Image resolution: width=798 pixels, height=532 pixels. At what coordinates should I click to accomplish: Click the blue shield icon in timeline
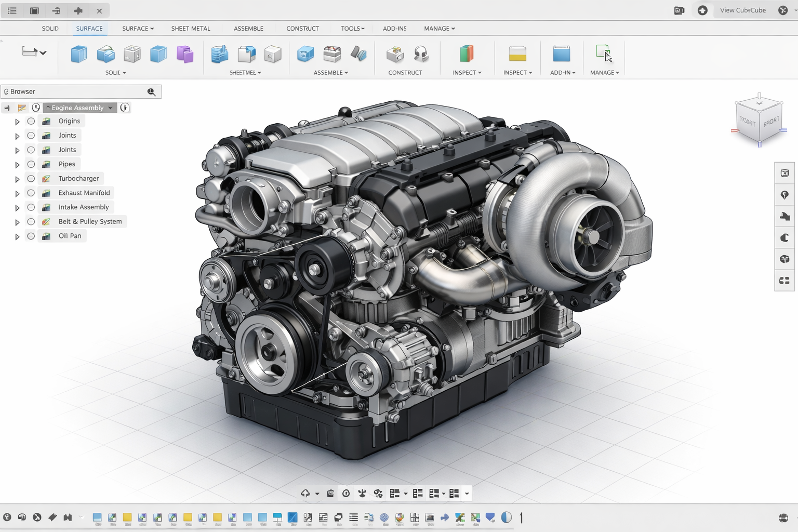tap(490, 517)
